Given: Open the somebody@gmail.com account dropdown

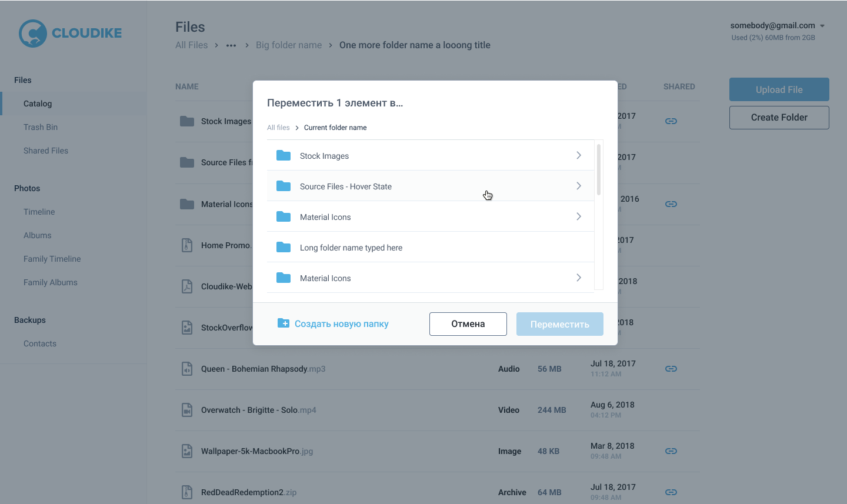Looking at the screenshot, I should [822, 26].
